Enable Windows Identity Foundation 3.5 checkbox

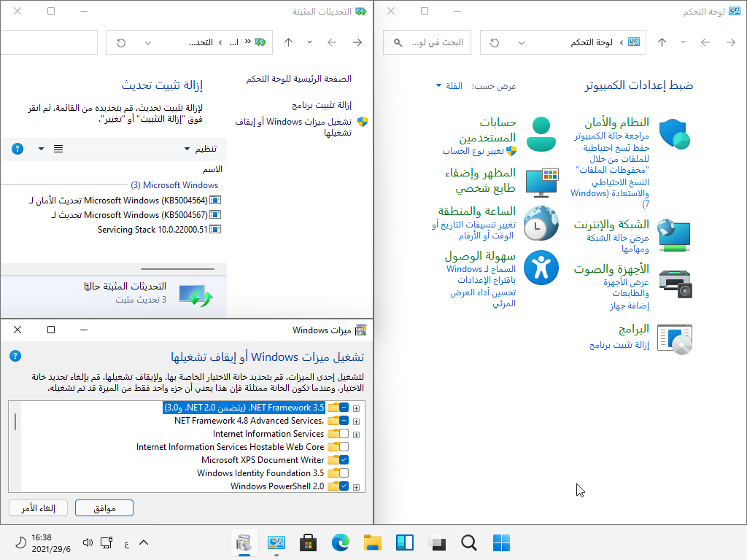(344, 472)
